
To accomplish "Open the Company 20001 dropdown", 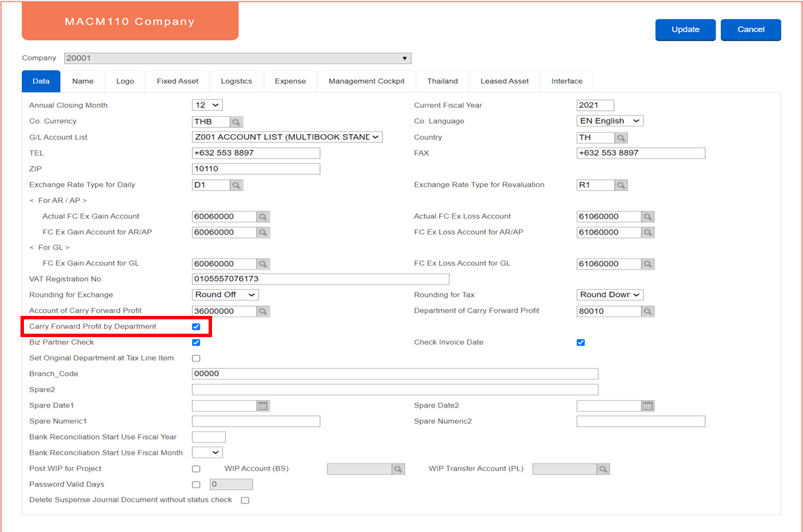I will point(237,58).
